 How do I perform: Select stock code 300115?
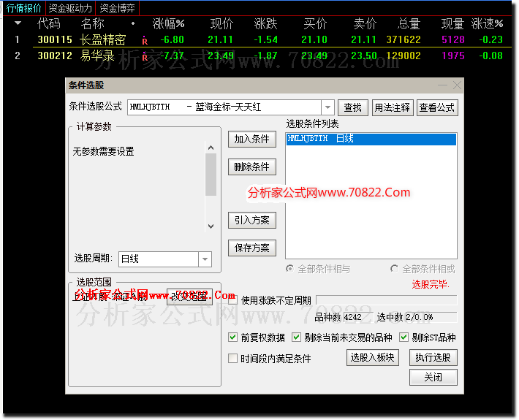click(x=55, y=39)
